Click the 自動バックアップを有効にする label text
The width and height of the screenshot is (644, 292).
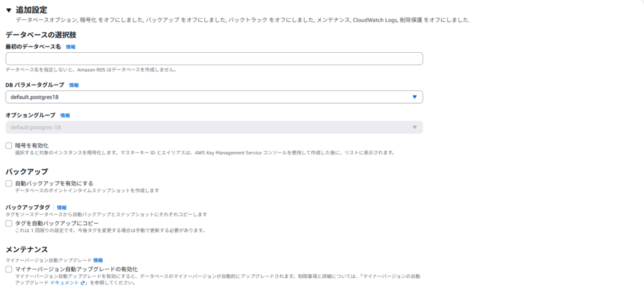coord(54,183)
